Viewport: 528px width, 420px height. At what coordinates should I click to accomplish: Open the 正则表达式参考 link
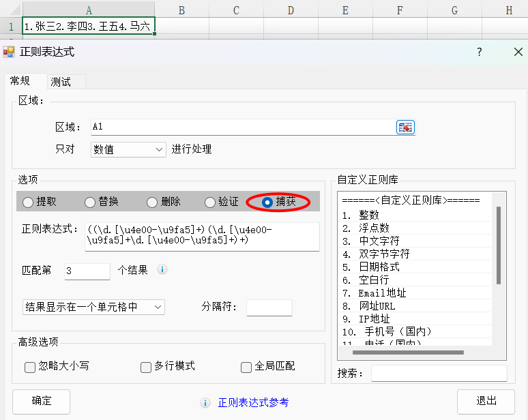253,403
